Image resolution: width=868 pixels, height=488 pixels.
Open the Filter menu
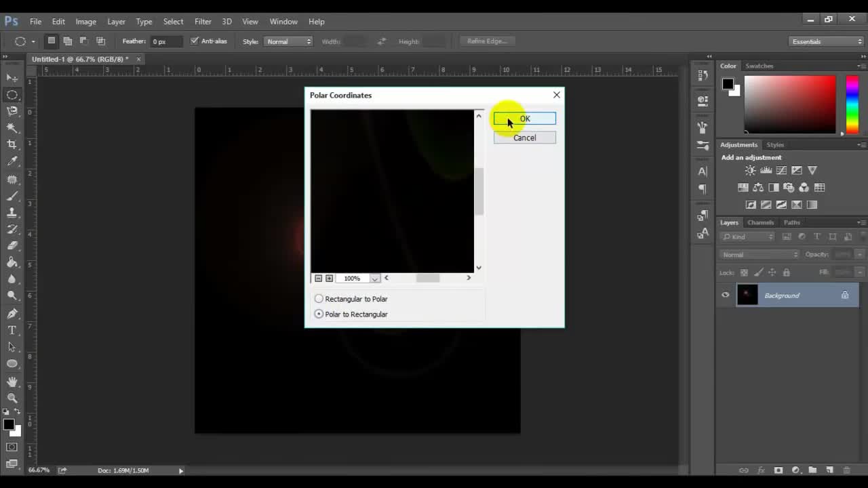203,22
